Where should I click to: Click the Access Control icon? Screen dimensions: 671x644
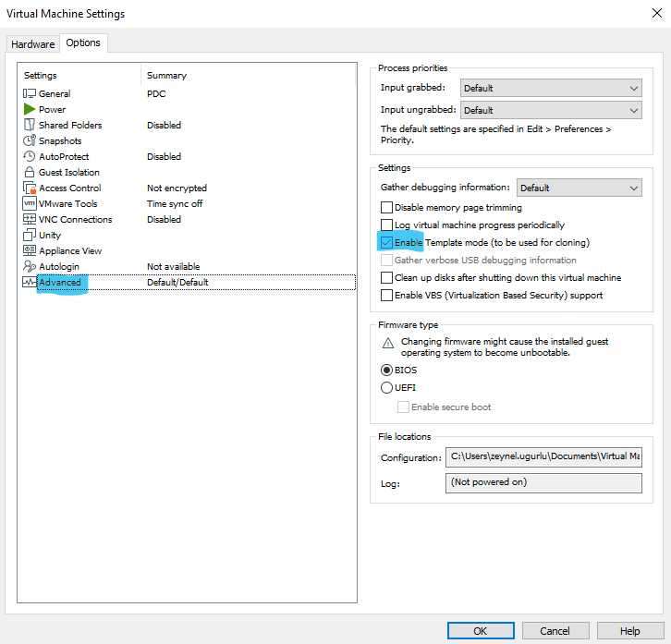pyautogui.click(x=29, y=188)
